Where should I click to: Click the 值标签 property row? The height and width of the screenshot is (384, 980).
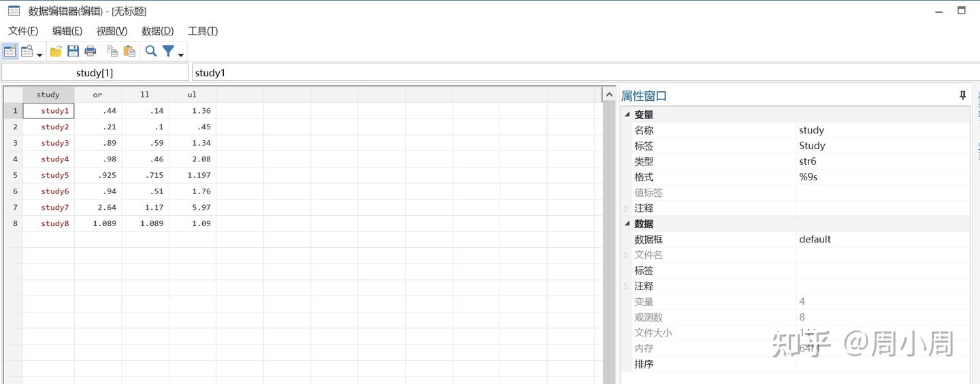(796, 193)
